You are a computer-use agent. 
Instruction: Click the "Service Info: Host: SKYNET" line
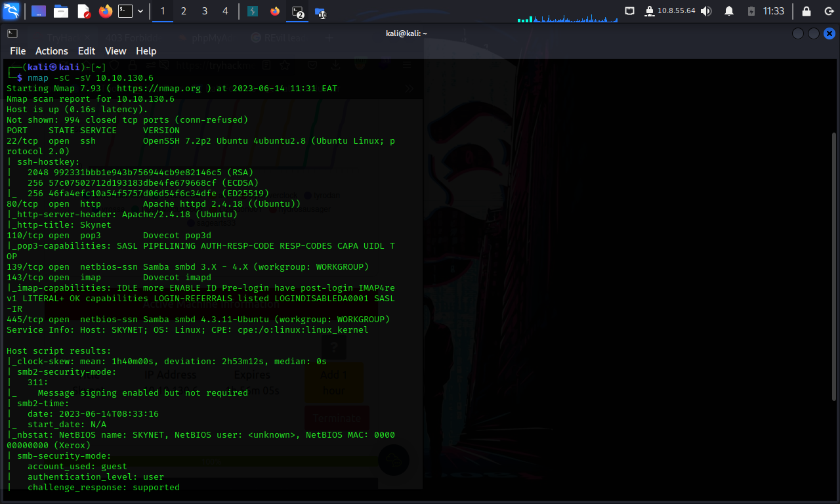coord(188,330)
